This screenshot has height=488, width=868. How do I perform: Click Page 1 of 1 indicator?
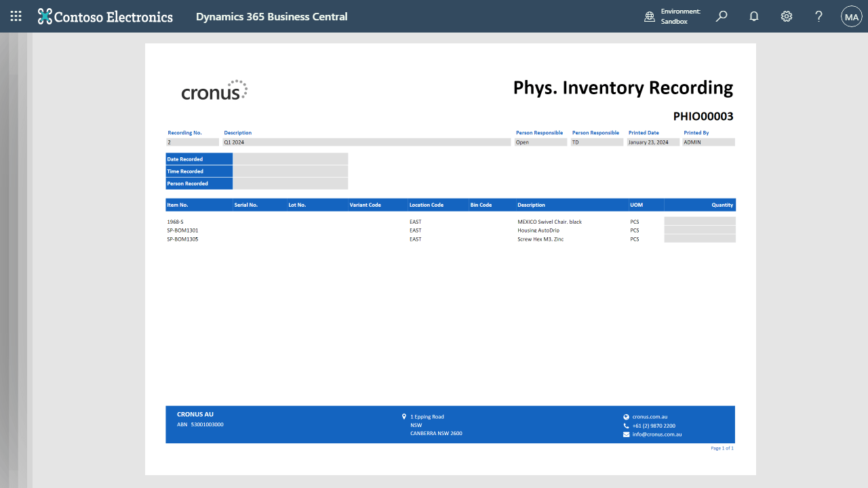[x=722, y=448]
